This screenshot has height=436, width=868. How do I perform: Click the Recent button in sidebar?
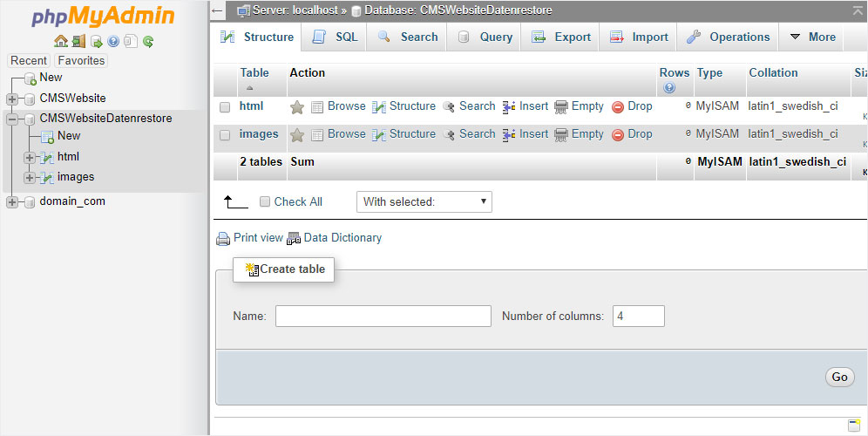coord(29,60)
